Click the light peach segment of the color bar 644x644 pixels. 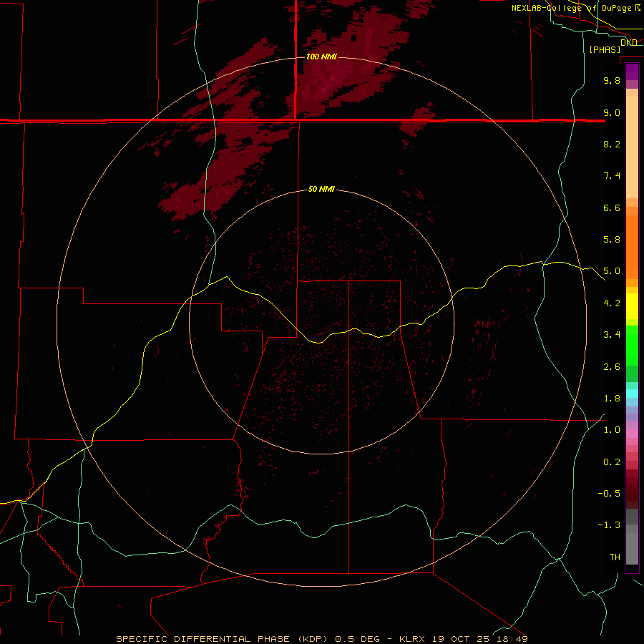632,147
